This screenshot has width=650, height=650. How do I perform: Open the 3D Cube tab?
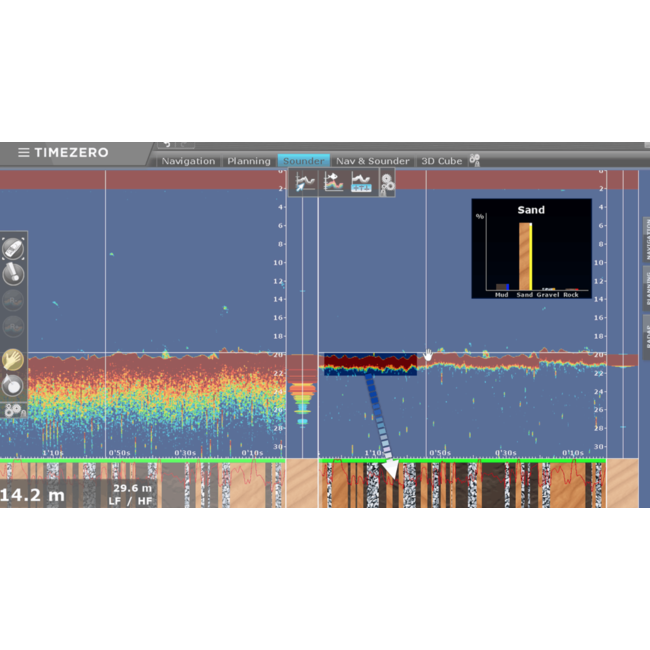pyautogui.click(x=441, y=161)
